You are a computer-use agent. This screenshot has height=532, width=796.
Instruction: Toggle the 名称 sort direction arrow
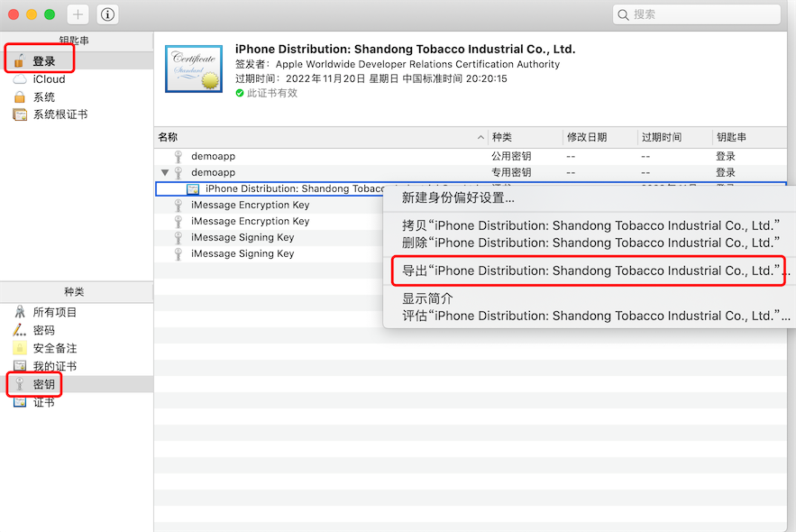(x=480, y=138)
